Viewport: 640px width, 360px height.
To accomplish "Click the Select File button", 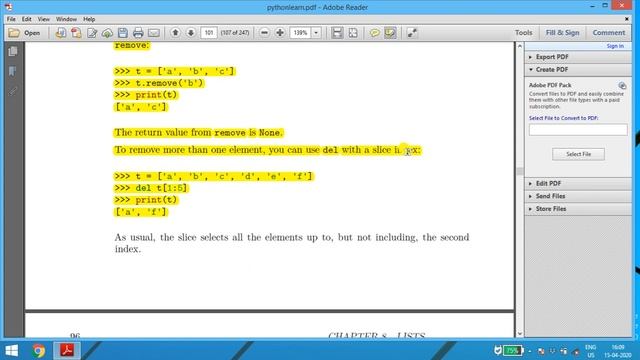I will tap(578, 154).
